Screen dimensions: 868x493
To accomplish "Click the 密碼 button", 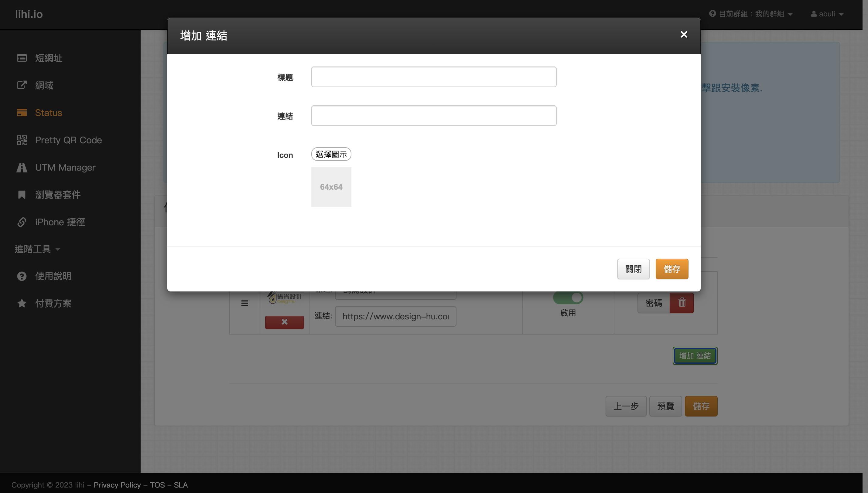I will [654, 303].
